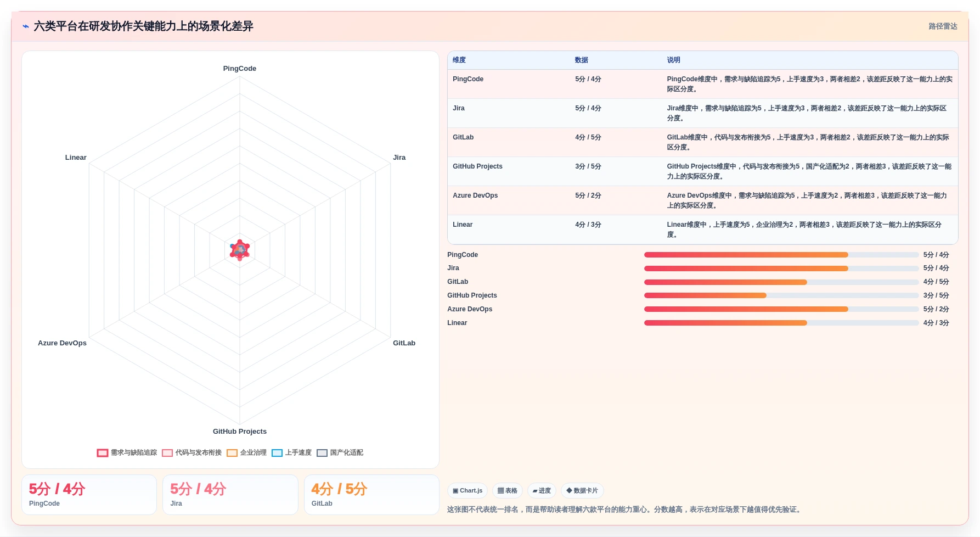Click the Jira radar axis label

coord(399,158)
